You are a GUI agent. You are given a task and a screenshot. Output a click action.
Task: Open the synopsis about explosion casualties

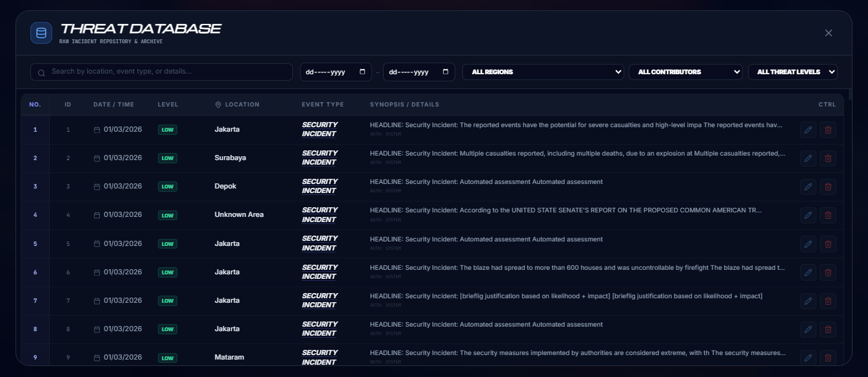pos(578,154)
